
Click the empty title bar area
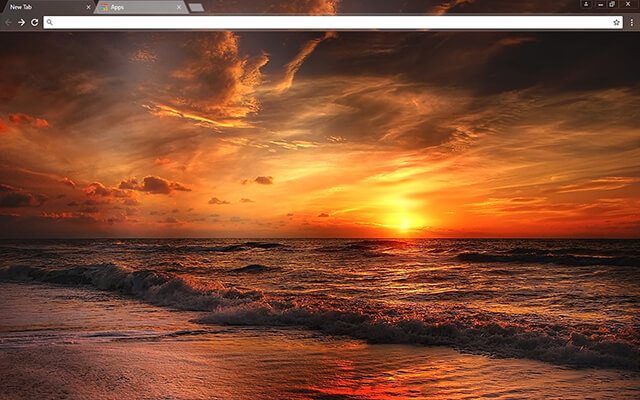[x=400, y=6]
